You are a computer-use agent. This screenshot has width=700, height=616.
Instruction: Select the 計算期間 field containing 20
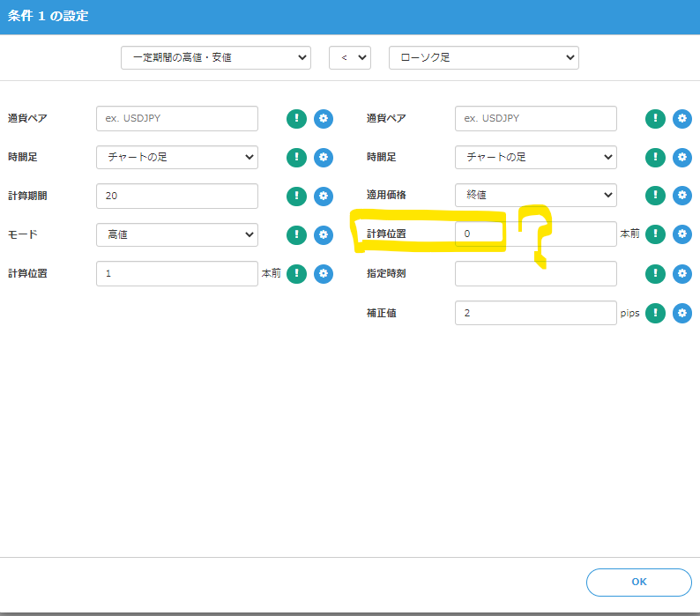pyautogui.click(x=177, y=196)
